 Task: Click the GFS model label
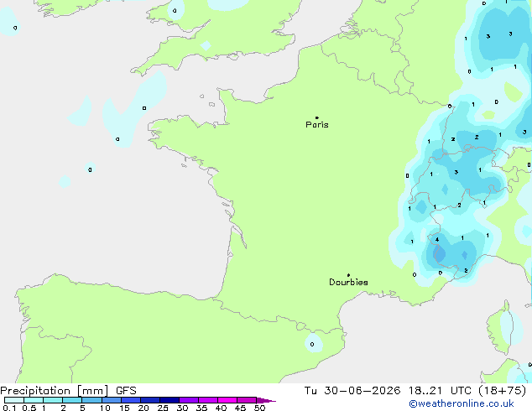pos(126,391)
